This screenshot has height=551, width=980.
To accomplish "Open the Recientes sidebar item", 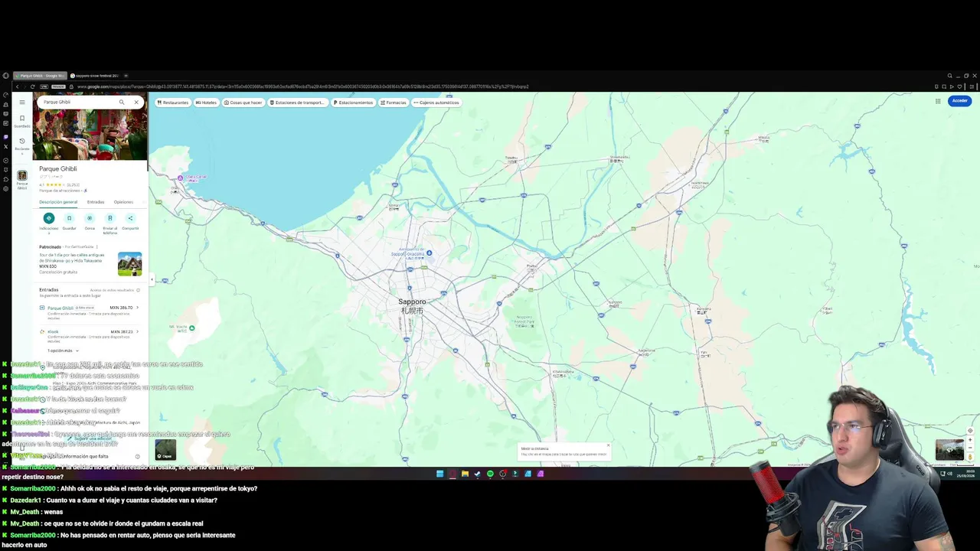I will point(22,144).
